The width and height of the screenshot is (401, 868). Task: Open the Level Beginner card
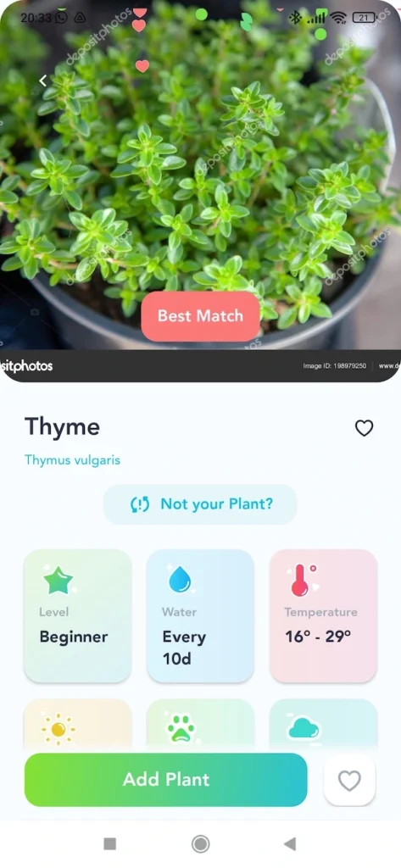(77, 615)
